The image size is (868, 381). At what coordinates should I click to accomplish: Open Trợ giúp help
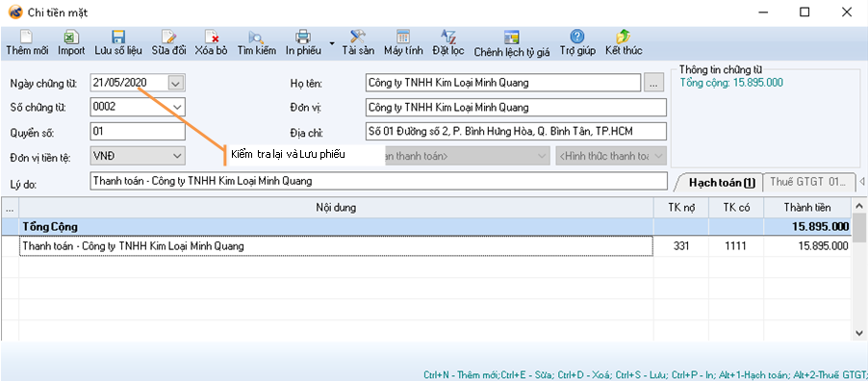pos(577,42)
